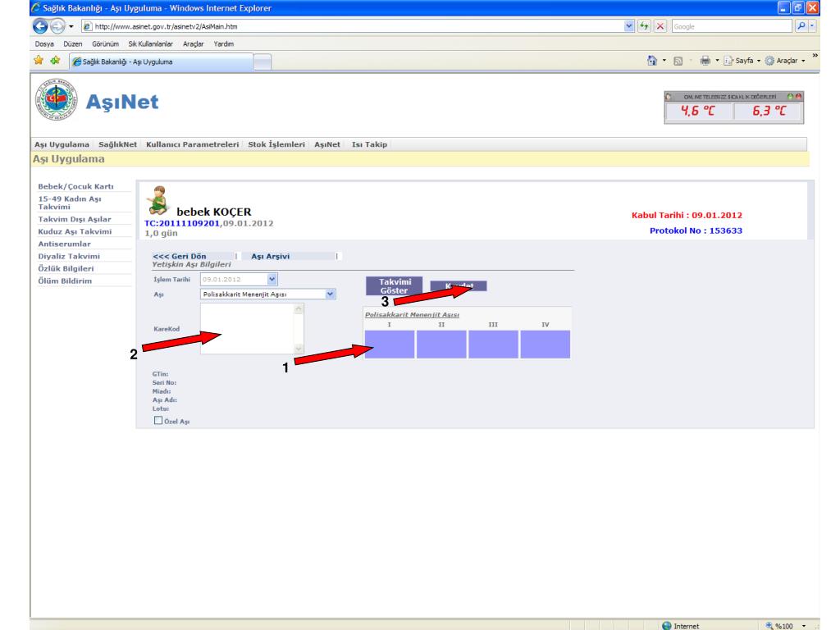Click the green icon on temperature widget
The image size is (840, 630).
(x=790, y=97)
